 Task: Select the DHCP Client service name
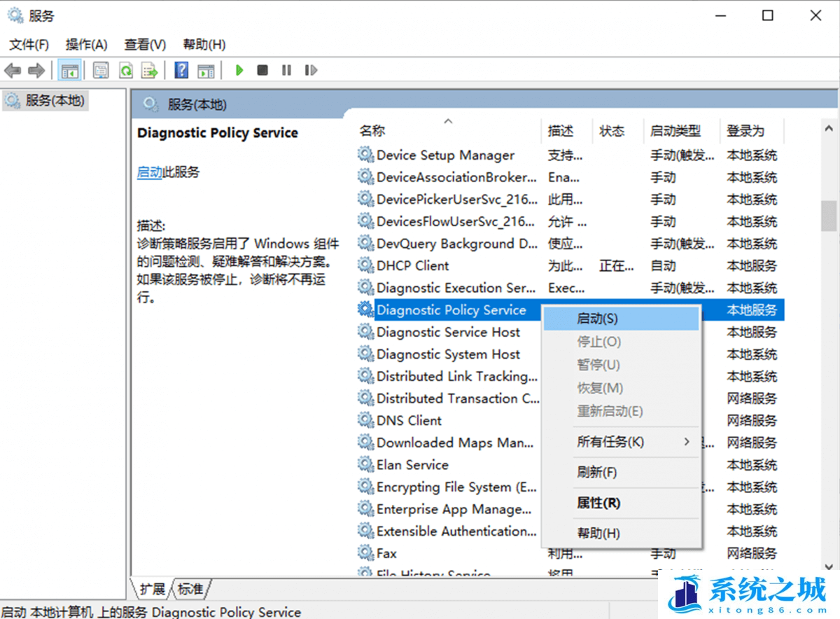(x=413, y=265)
